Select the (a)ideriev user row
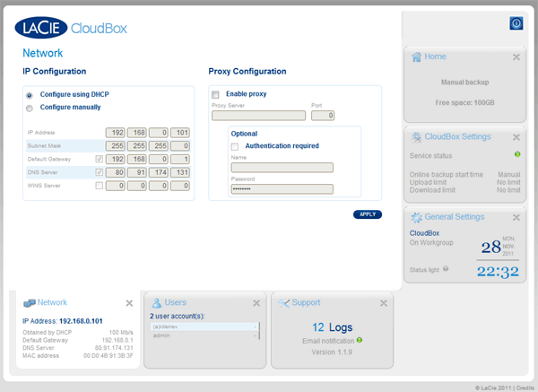Viewport: 538px width, 392px height. (x=204, y=327)
